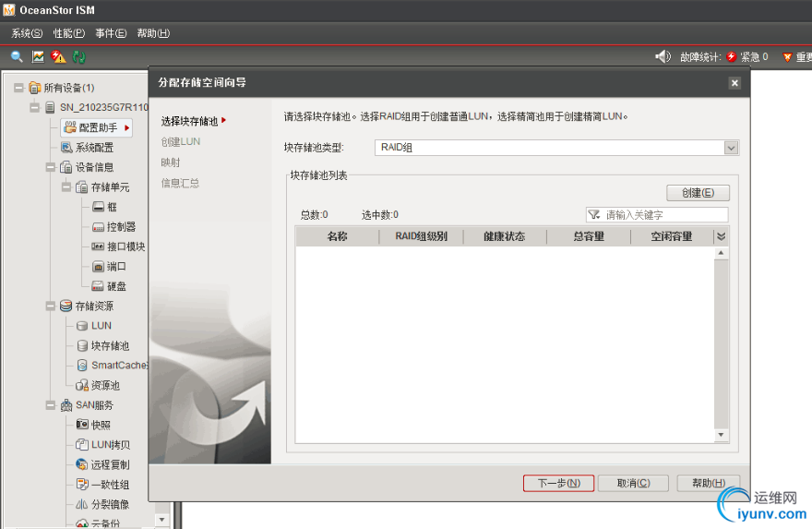Click the filter funnel icon
Viewport: 812px width, 529px height.
(x=594, y=214)
